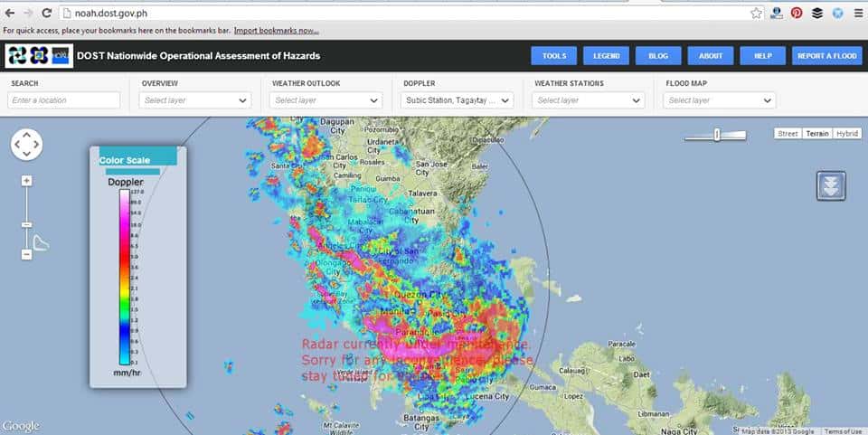Viewport: 868px width, 435px height.
Task: Open the Weather Outlook layer dropdown
Action: click(326, 100)
